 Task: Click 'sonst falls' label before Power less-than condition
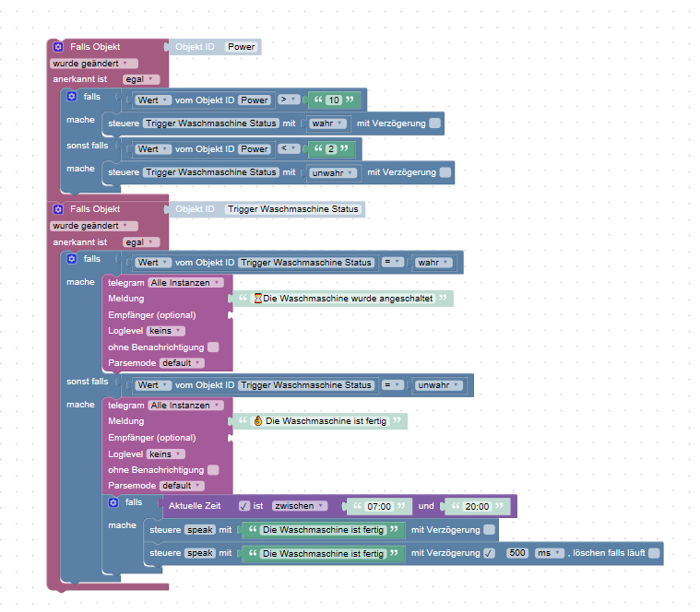coord(87,146)
